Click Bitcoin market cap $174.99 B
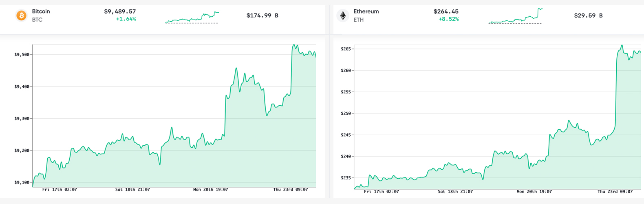 [262, 16]
